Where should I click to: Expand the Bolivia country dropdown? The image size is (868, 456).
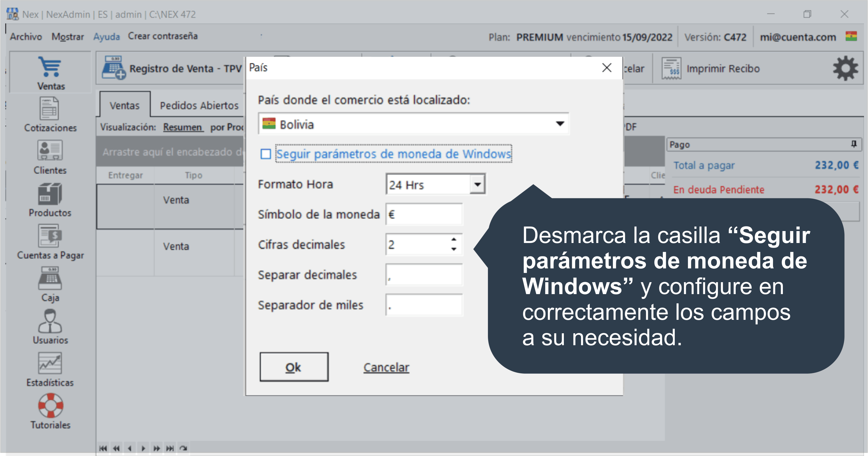click(559, 124)
